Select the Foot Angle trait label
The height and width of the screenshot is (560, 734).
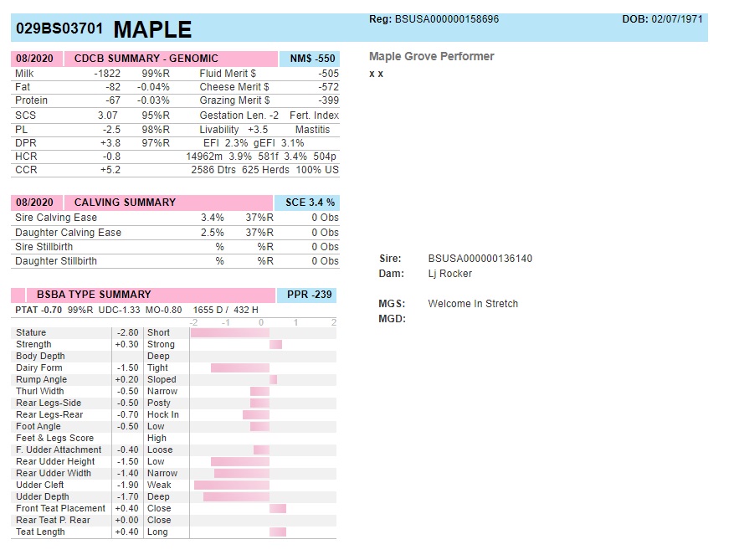coord(38,427)
